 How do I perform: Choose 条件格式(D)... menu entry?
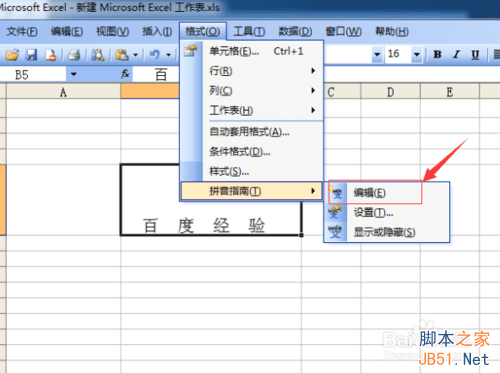pyautogui.click(x=252, y=152)
